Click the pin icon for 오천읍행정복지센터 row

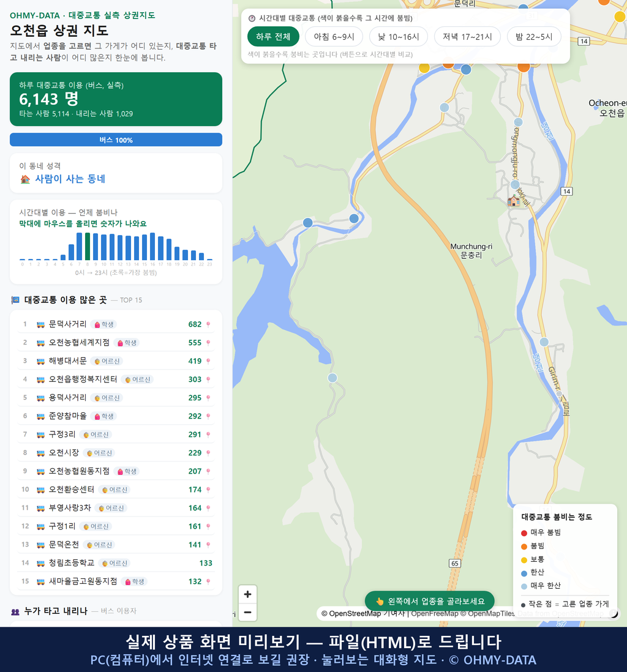point(208,379)
